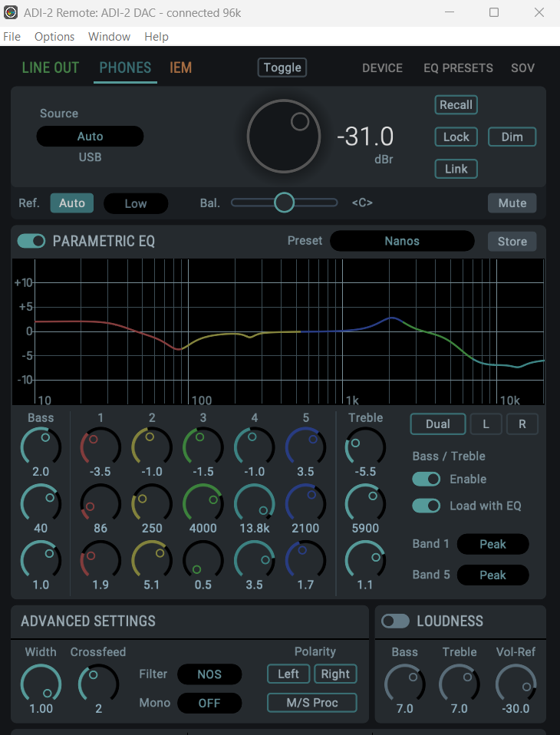The image size is (560, 735).
Task: Toggle the Link button
Action: coord(456,169)
